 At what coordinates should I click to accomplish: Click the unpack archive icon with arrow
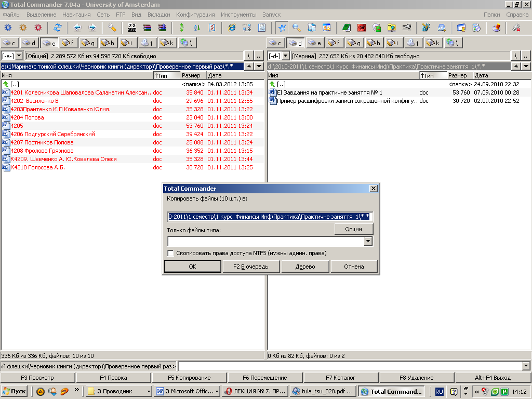(162, 28)
